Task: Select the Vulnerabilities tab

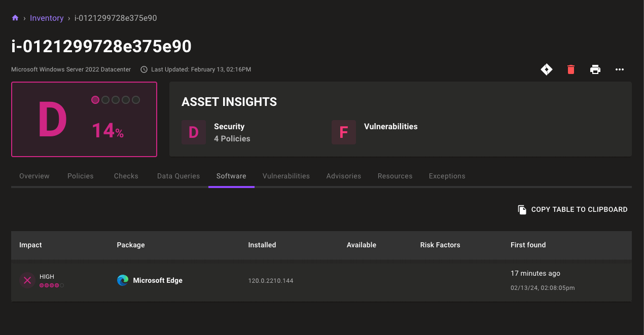Action: pos(286,176)
